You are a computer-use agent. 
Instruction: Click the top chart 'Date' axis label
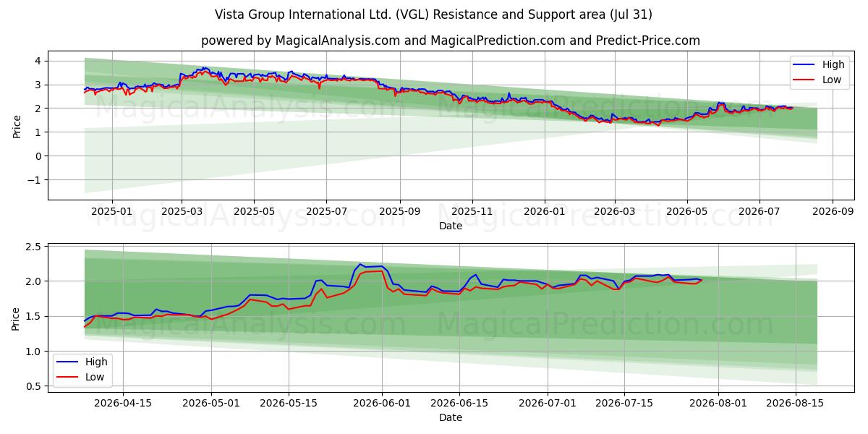[x=451, y=226]
